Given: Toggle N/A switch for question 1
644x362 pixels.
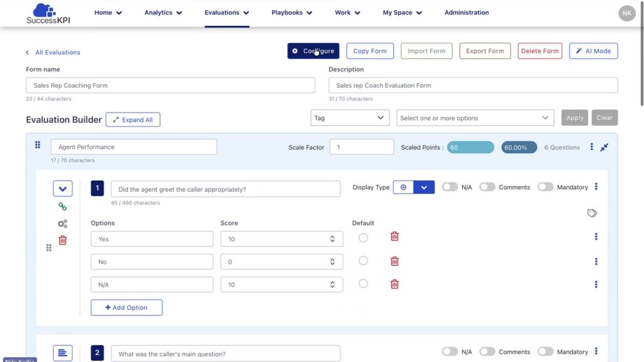Looking at the screenshot, I should [x=450, y=187].
